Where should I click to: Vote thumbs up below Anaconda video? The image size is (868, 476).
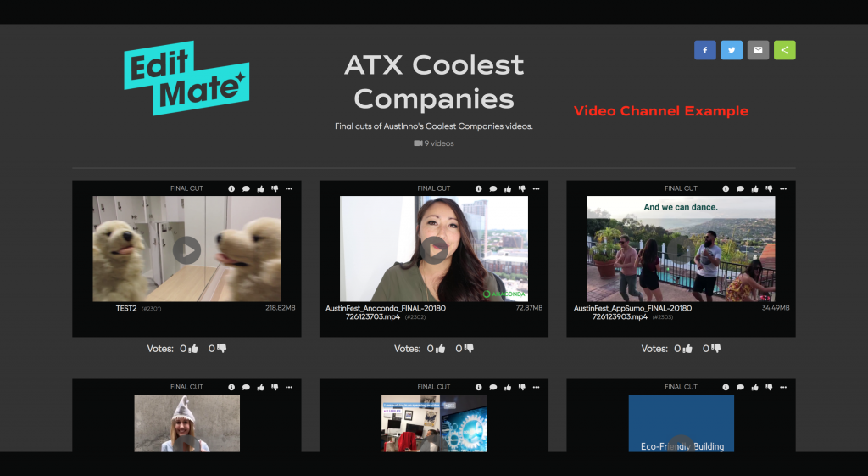(441, 348)
